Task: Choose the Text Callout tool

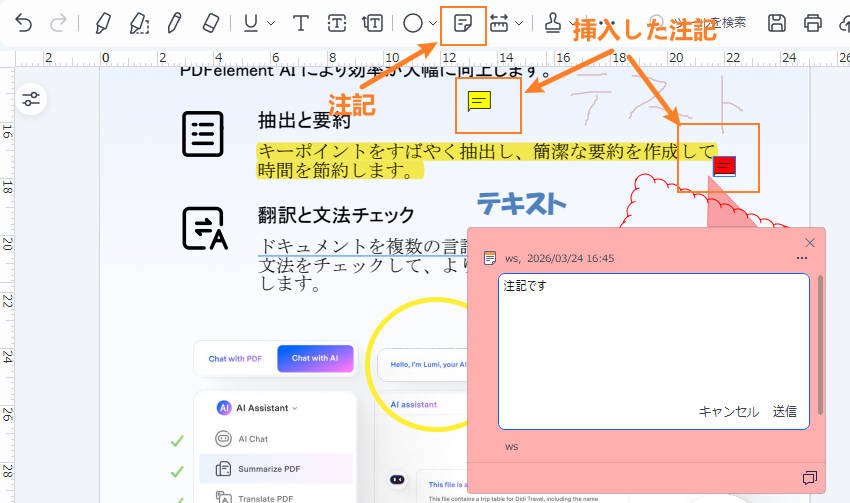Action: pos(373,23)
